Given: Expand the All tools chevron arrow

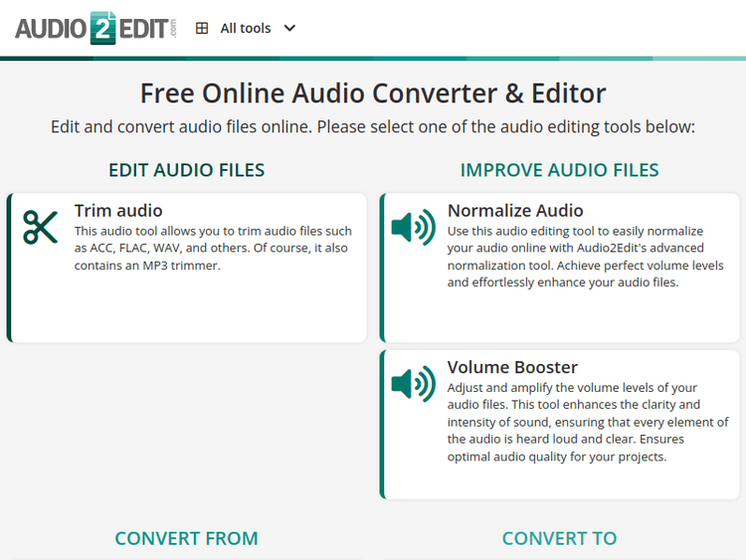Looking at the screenshot, I should pyautogui.click(x=289, y=29).
